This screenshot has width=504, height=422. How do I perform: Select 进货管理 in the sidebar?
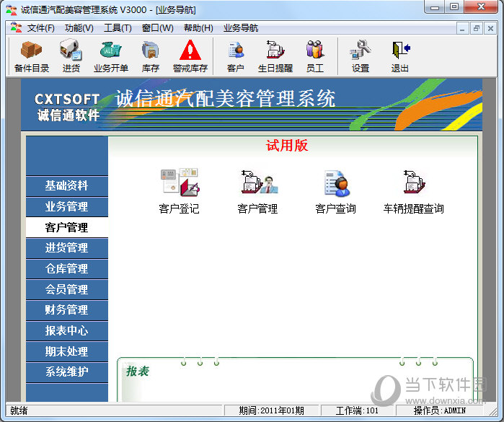[67, 248]
